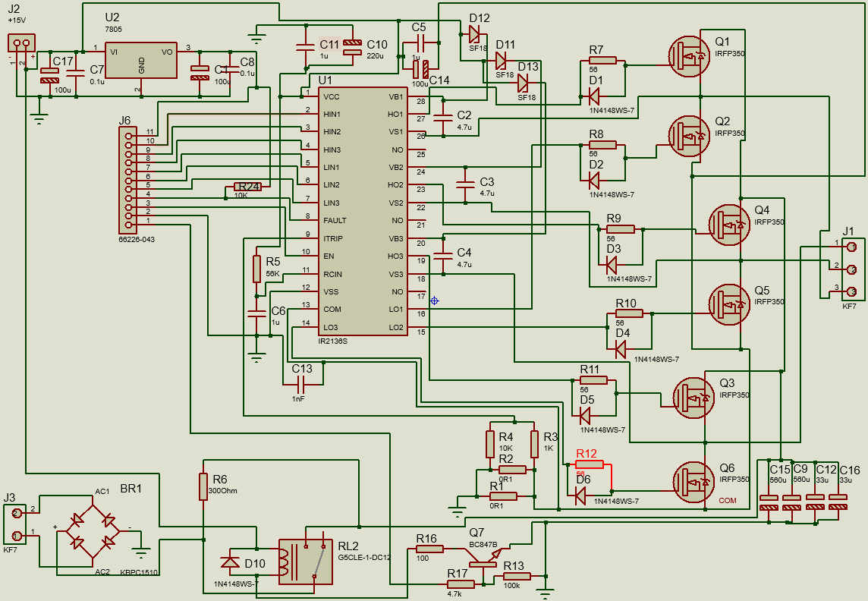868x601 pixels.
Task: Click capacitor C5 1u
Action: [x=420, y=43]
